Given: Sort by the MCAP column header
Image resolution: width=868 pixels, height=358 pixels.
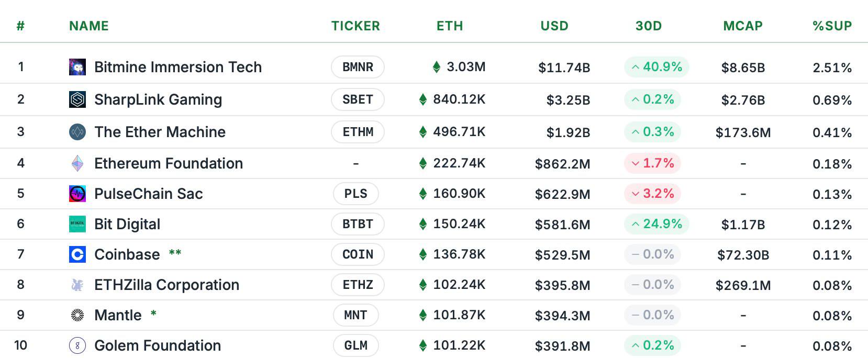Looking at the screenshot, I should (x=743, y=26).
